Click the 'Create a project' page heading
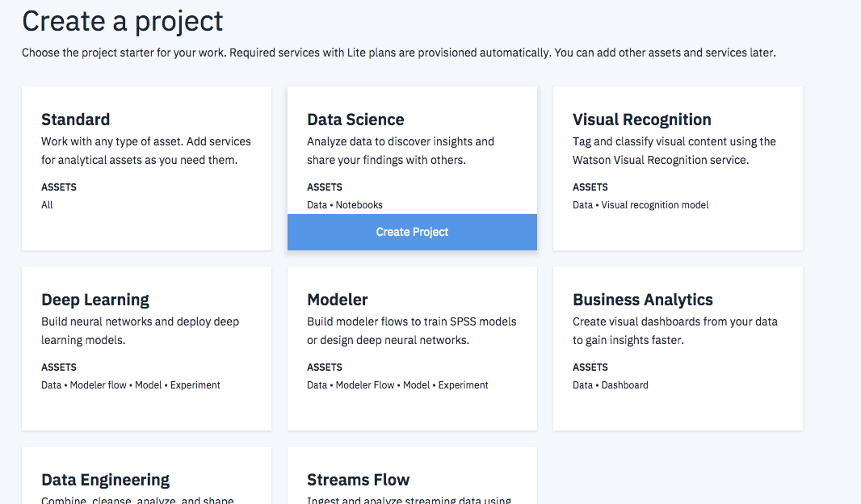Viewport: 861px width, 504px height. (x=123, y=21)
